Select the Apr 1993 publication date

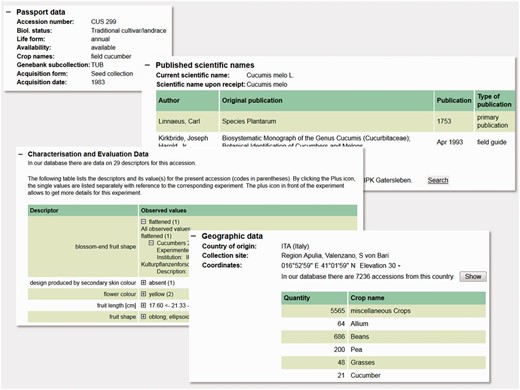(x=450, y=142)
